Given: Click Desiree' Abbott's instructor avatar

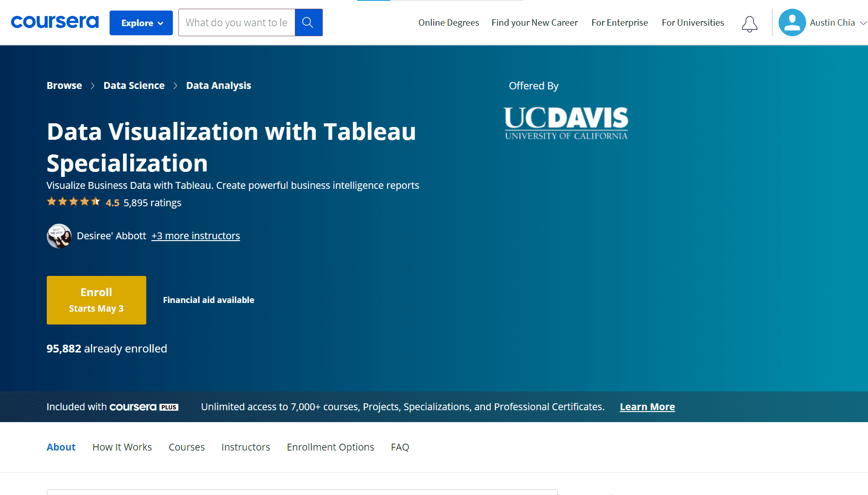Looking at the screenshot, I should coord(59,236).
